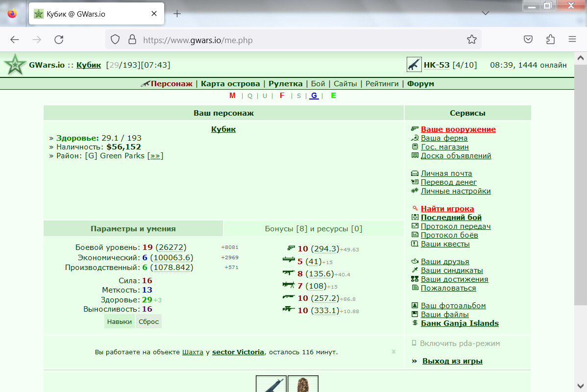The width and height of the screenshot is (587, 392).
Task: Open Доска объявлений link
Action: 456,156
